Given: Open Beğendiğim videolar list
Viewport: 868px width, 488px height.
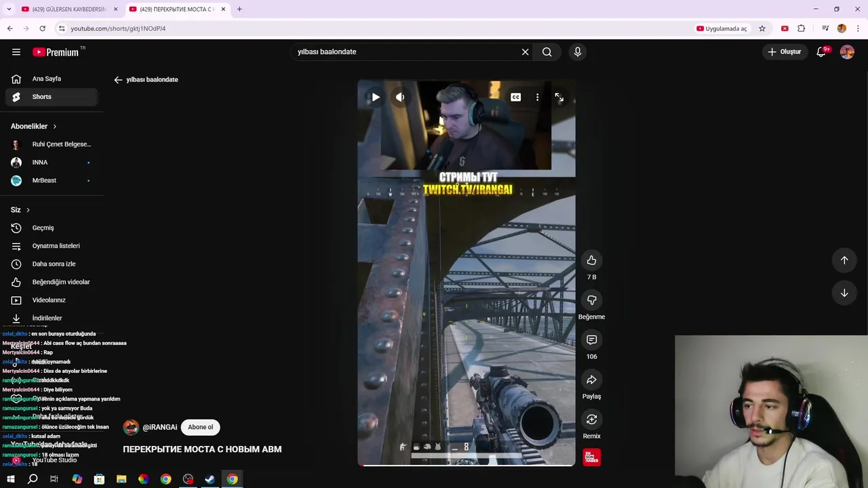Looking at the screenshot, I should click(52, 282).
